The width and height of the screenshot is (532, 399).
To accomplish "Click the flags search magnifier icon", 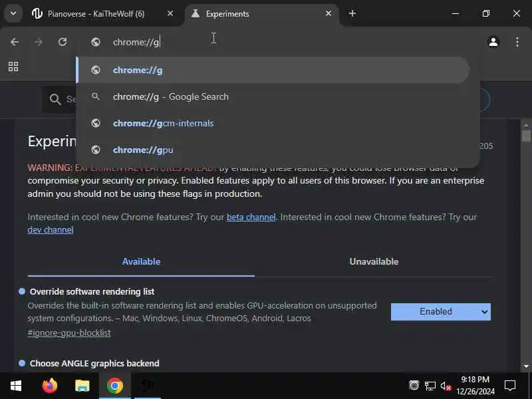I will 55,99.
